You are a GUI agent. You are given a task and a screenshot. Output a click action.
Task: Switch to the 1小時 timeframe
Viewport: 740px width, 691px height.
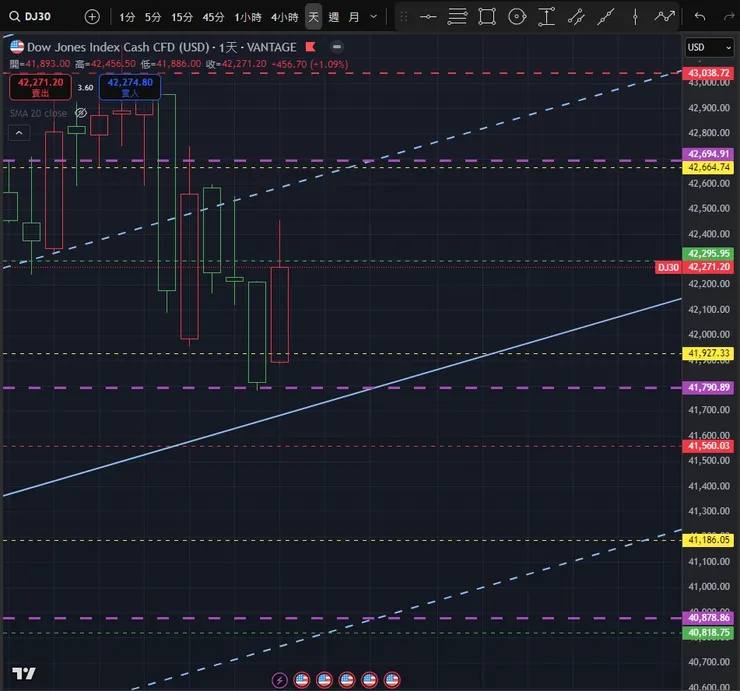[x=248, y=17]
